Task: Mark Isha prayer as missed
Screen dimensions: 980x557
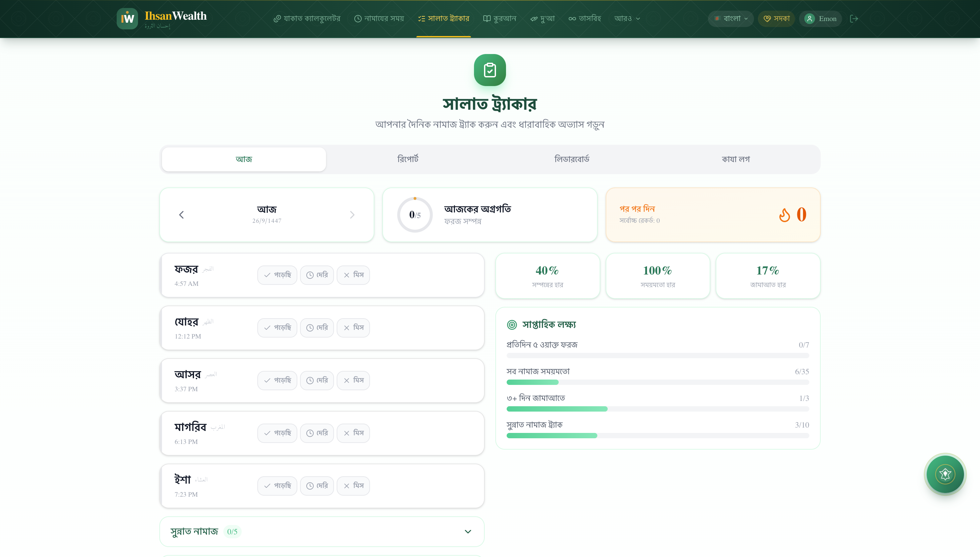Action: tap(353, 486)
